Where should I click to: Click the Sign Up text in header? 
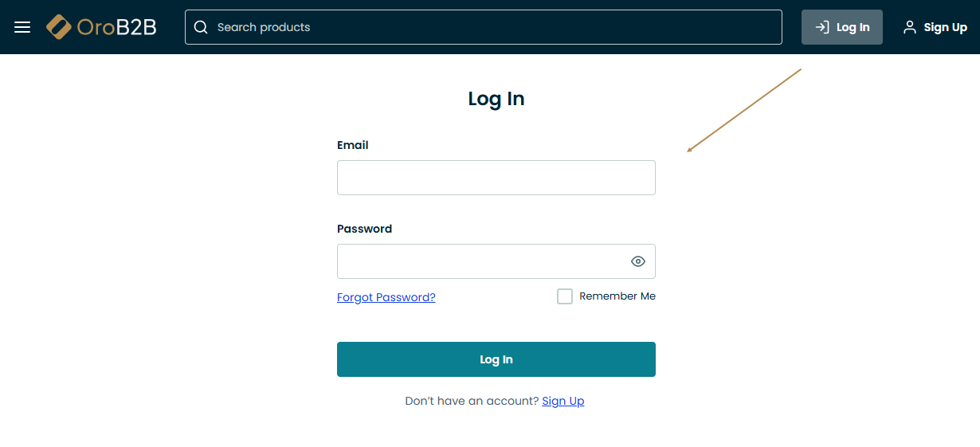tap(946, 27)
